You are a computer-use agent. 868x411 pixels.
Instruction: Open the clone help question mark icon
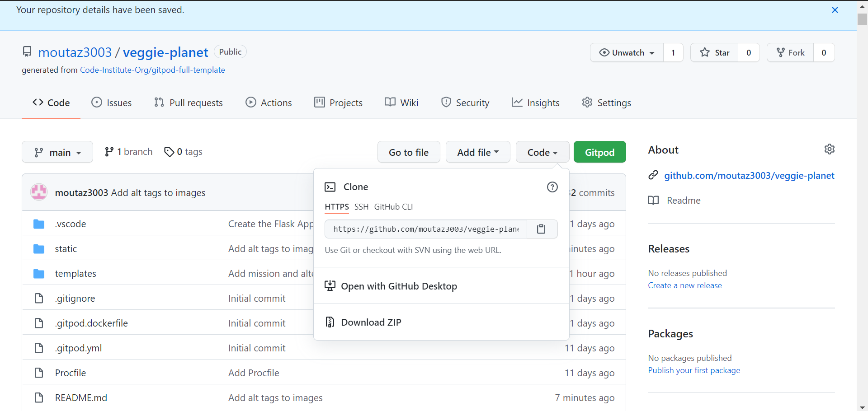pos(552,187)
